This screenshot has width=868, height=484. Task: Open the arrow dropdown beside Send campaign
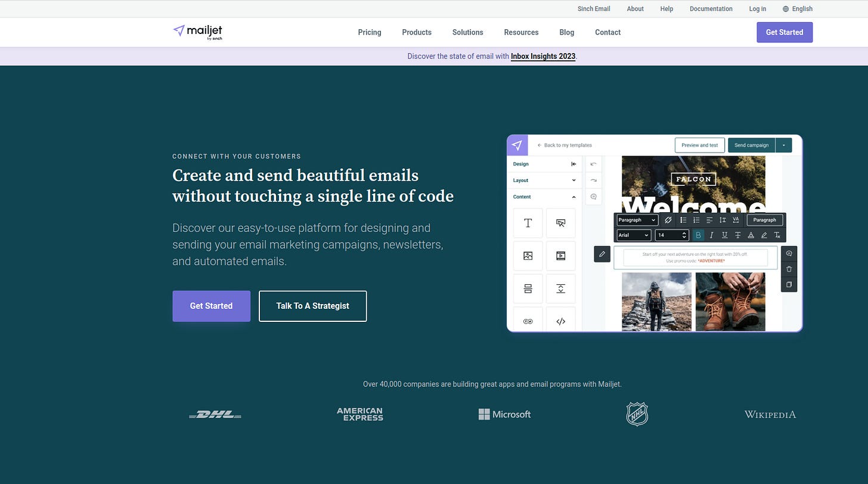(783, 145)
